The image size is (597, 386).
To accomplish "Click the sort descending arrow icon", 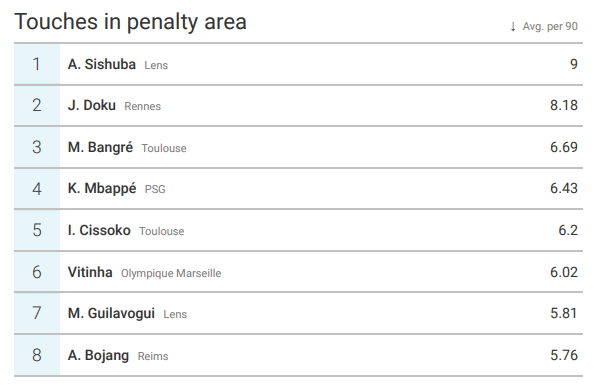I will 513,27.
